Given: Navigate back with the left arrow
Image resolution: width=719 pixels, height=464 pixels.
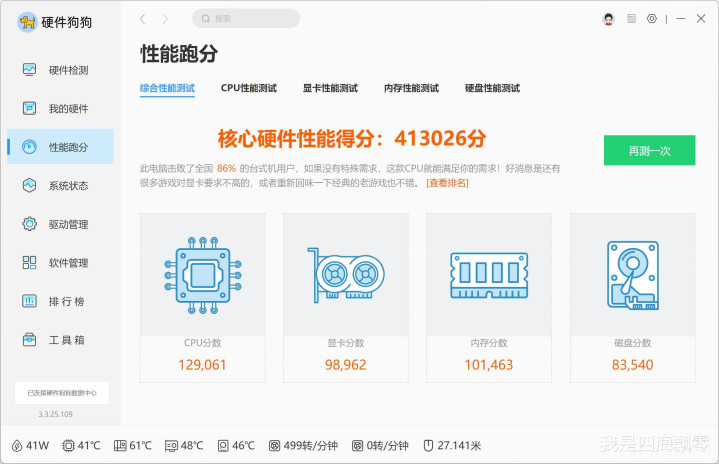Looking at the screenshot, I should 143,19.
